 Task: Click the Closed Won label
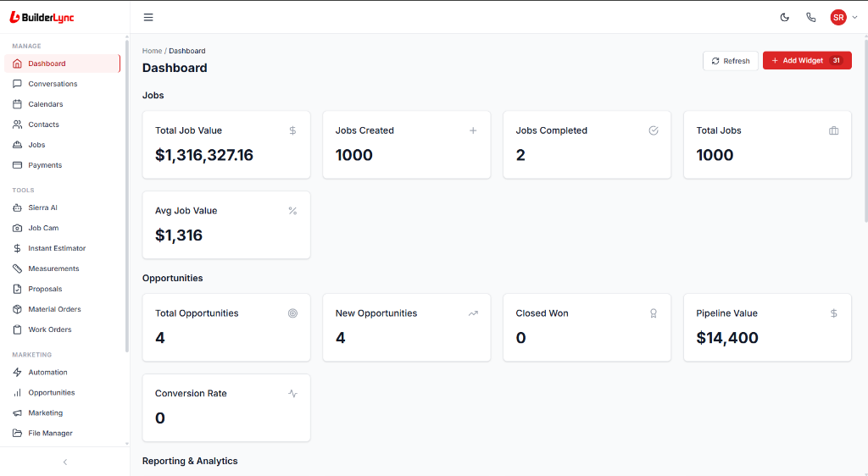click(542, 313)
